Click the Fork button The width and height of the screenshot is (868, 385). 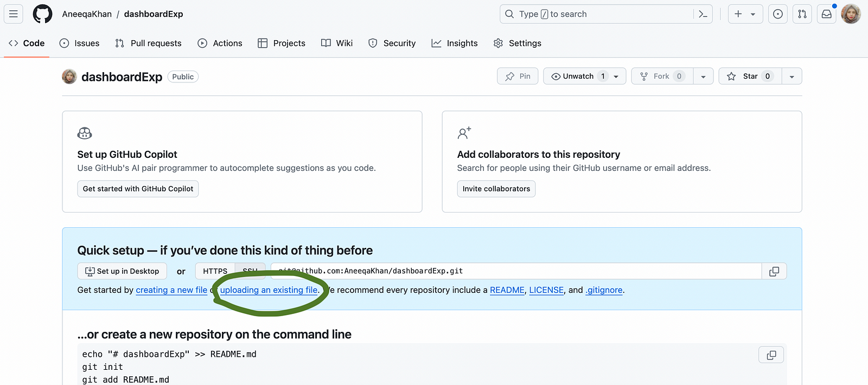662,76
